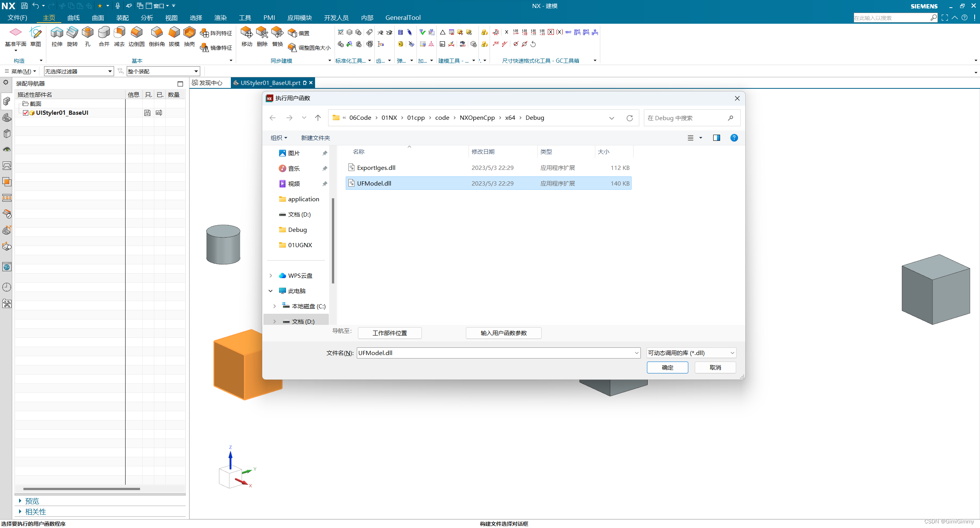The width and height of the screenshot is (980, 528).
Task: Select the 偏置 offset region tool
Action: 299,33
